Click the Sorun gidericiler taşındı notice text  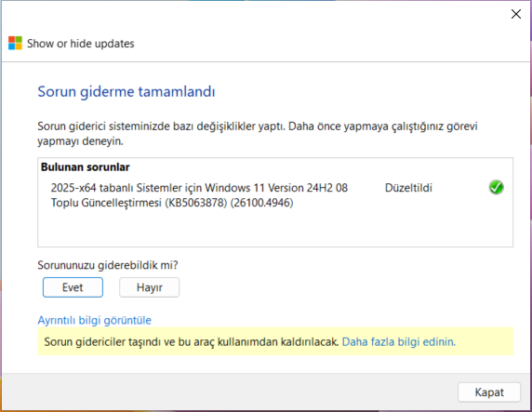click(x=192, y=341)
